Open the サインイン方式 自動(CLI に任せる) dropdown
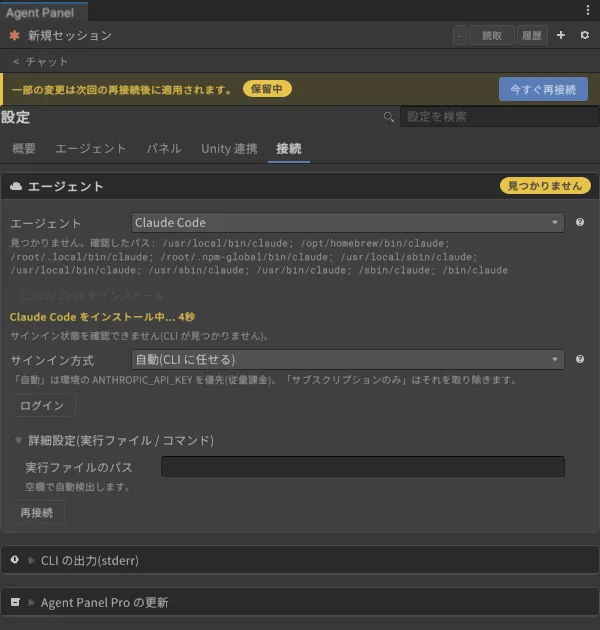The height and width of the screenshot is (630, 600). [x=348, y=360]
